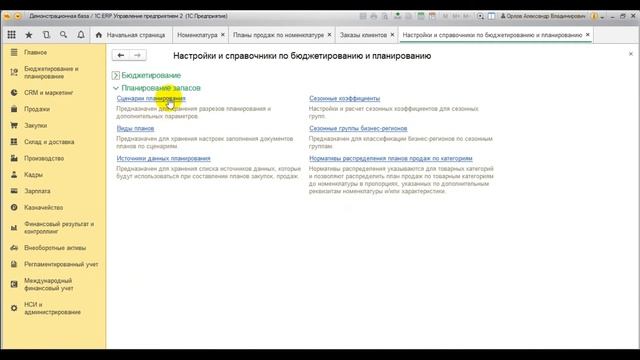Close the Планы продаж по номенклатуре tab
Image resolution: width=640 pixels, height=360 pixels.
pos(329,35)
